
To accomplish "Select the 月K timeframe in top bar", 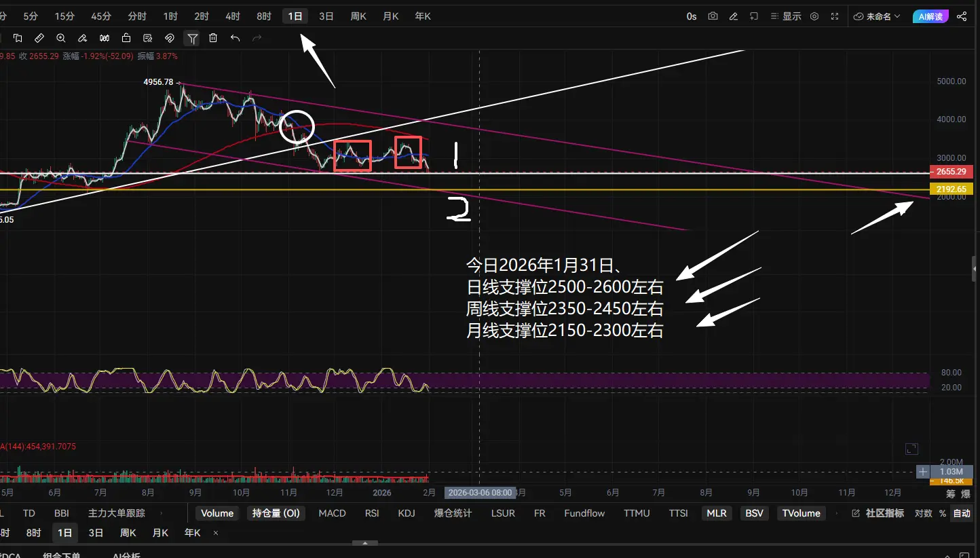I will [x=391, y=16].
